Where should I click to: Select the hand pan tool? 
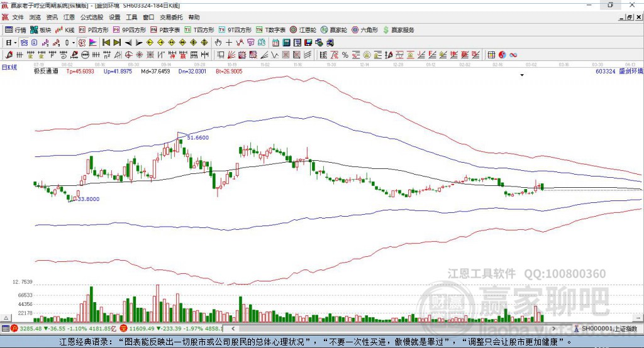218,43
